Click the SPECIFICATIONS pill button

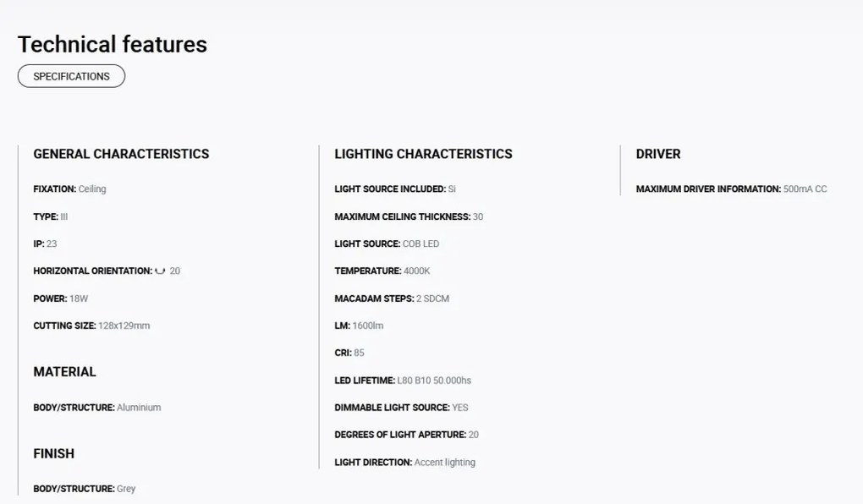pyautogui.click(x=72, y=76)
